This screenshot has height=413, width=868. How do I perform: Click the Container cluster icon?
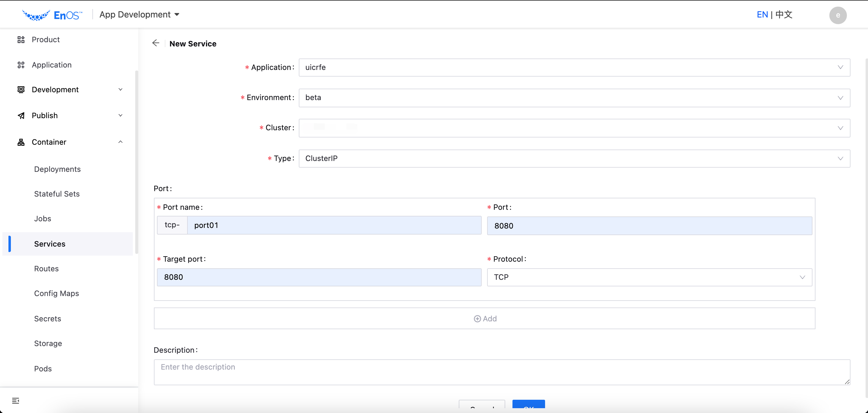click(21, 142)
